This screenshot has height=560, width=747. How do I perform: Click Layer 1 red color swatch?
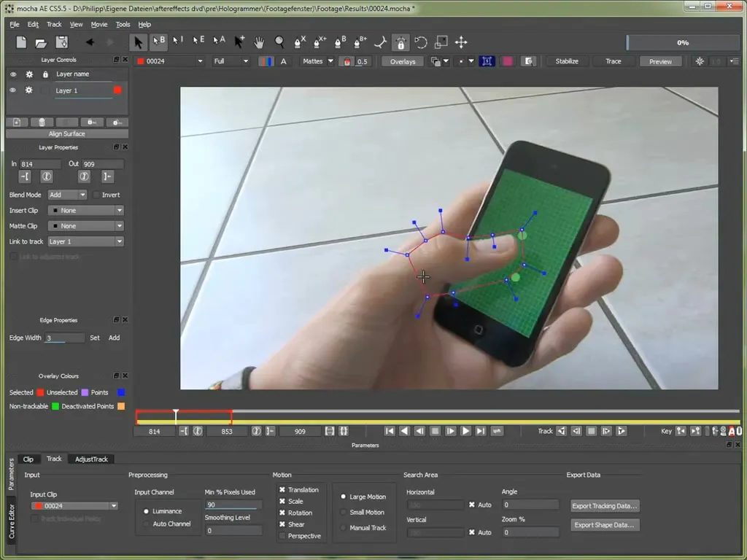pyautogui.click(x=117, y=90)
